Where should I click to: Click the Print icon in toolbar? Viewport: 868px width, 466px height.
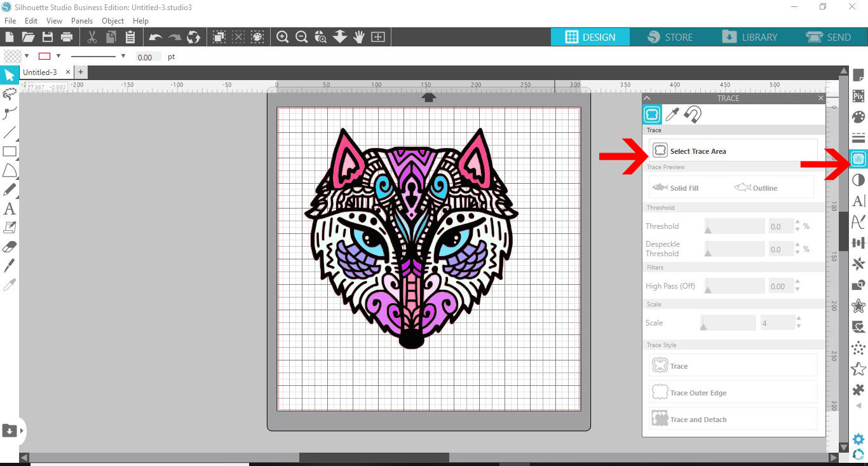pos(67,37)
